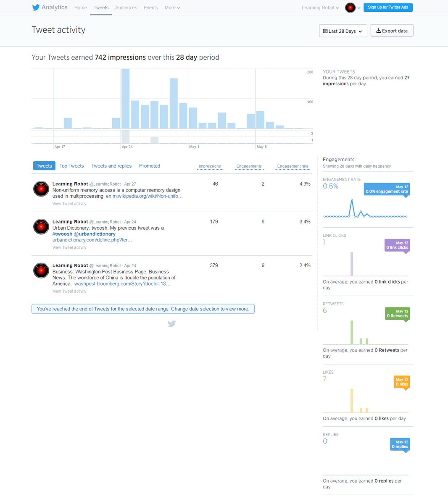The height and width of the screenshot is (504, 448).
Task: Click the tallest impressions bar at Apr 24
Action: pyautogui.click(x=125, y=99)
